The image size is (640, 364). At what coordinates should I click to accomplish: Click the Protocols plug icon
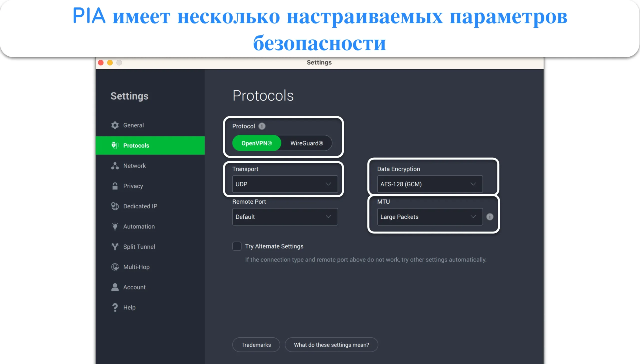tap(115, 145)
